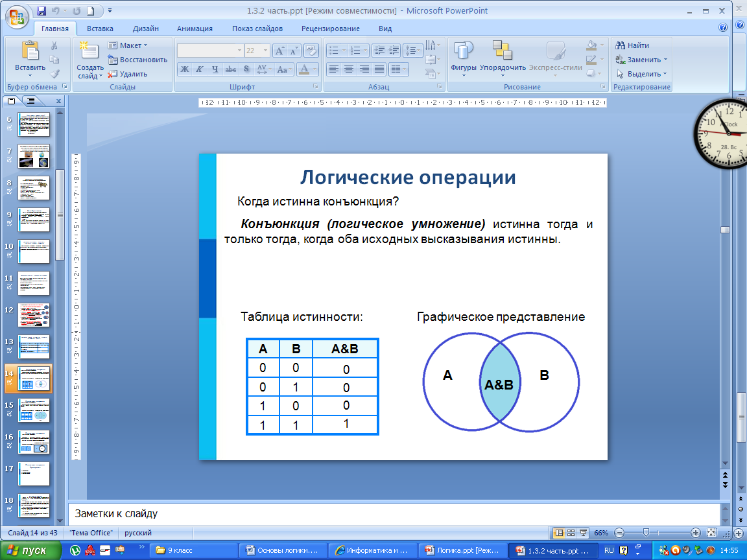
Task: Decrease the font size with the small A icon
Action: [294, 51]
